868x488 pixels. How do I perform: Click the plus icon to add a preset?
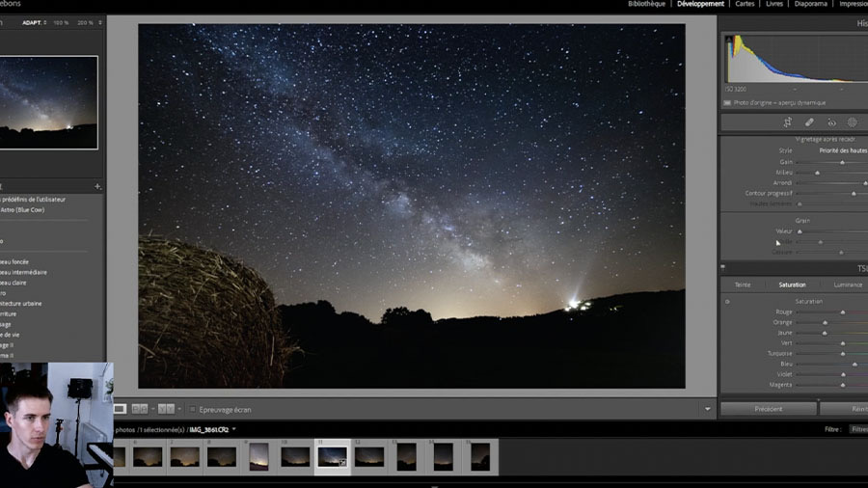[97, 186]
